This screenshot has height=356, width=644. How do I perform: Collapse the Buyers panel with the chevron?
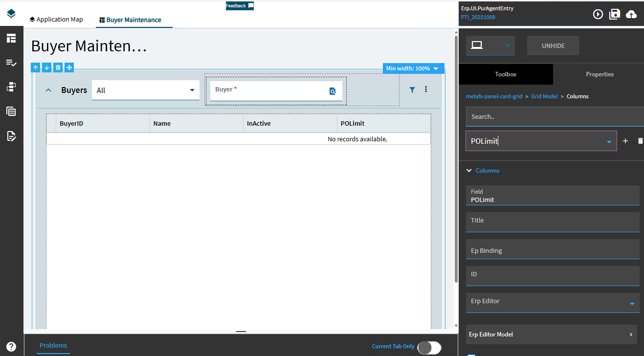point(48,90)
